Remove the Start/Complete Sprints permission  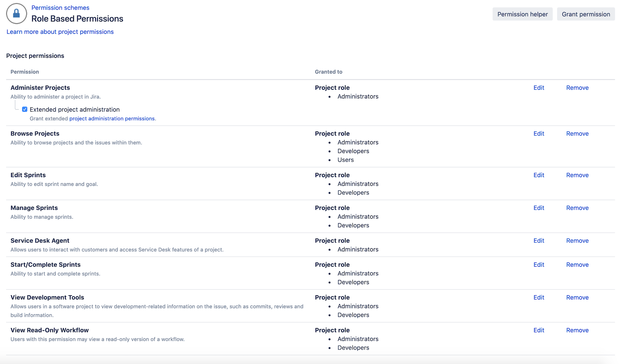point(577,265)
